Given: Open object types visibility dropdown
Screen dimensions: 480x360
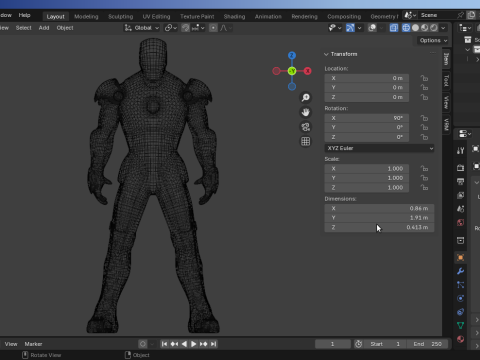Looking at the screenshot, I should point(335,28).
